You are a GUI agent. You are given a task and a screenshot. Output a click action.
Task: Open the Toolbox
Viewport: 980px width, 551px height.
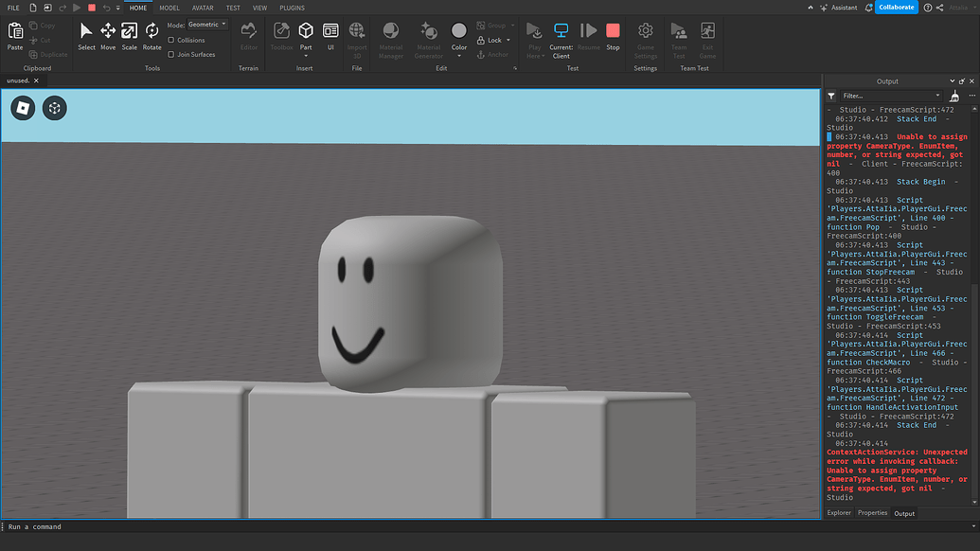[281, 36]
